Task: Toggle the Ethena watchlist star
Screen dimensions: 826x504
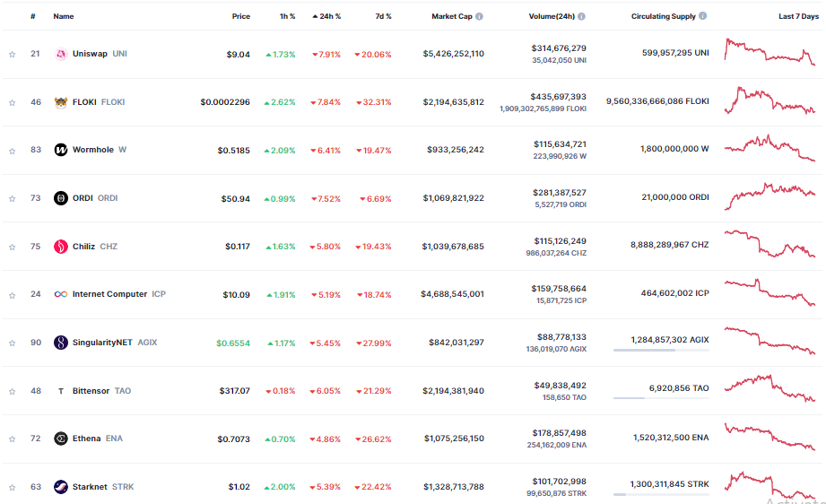Action: 13,439
